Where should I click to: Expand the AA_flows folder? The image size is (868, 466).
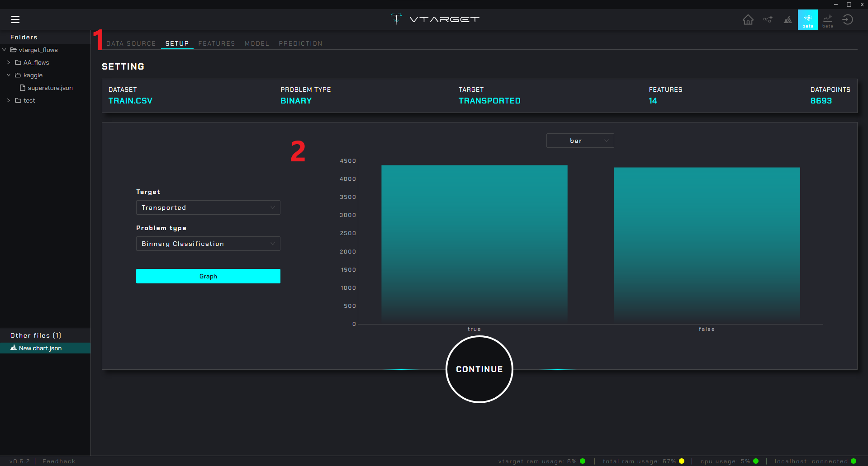click(x=9, y=63)
